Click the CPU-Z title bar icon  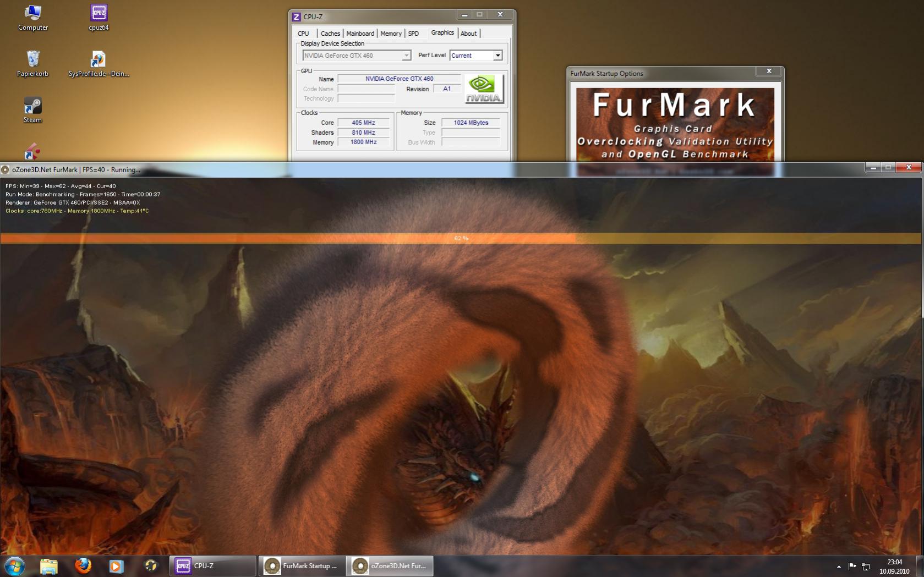(297, 17)
